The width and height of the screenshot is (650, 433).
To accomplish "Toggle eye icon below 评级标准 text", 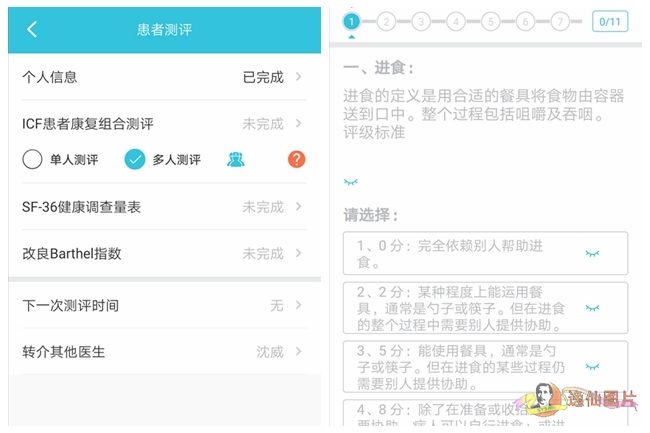I will tap(351, 182).
